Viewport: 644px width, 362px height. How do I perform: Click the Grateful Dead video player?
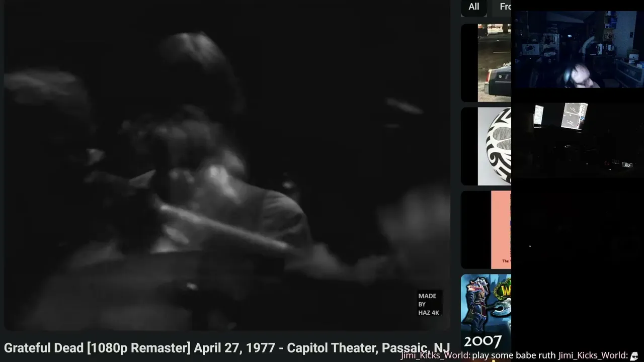(227, 165)
